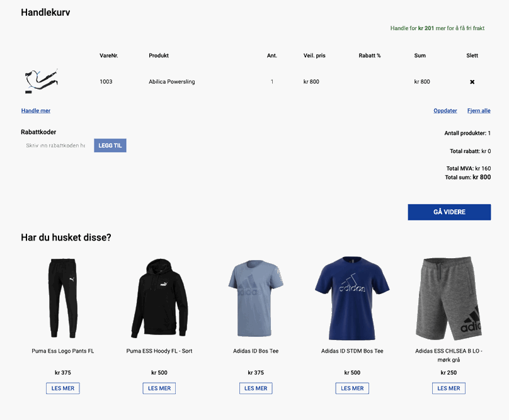The height and width of the screenshot is (420, 509).
Task: Click Fjern alle to empty cart
Action: click(479, 111)
